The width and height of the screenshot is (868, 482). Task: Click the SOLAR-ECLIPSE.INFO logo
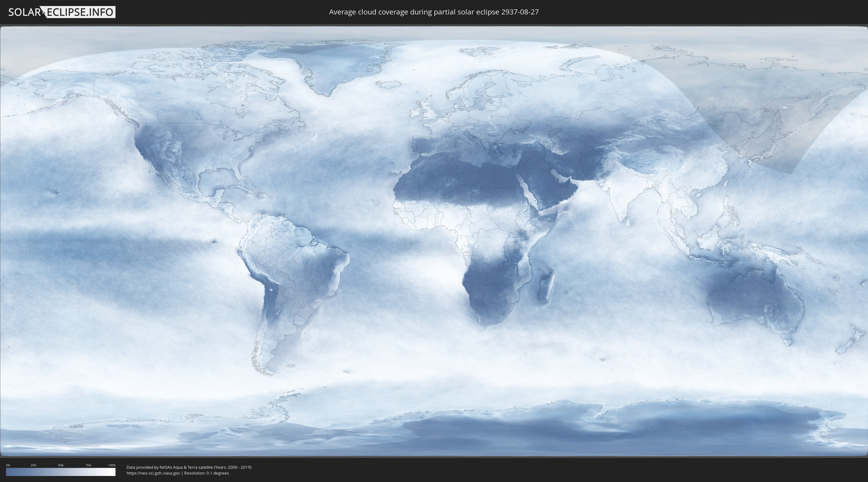62,12
